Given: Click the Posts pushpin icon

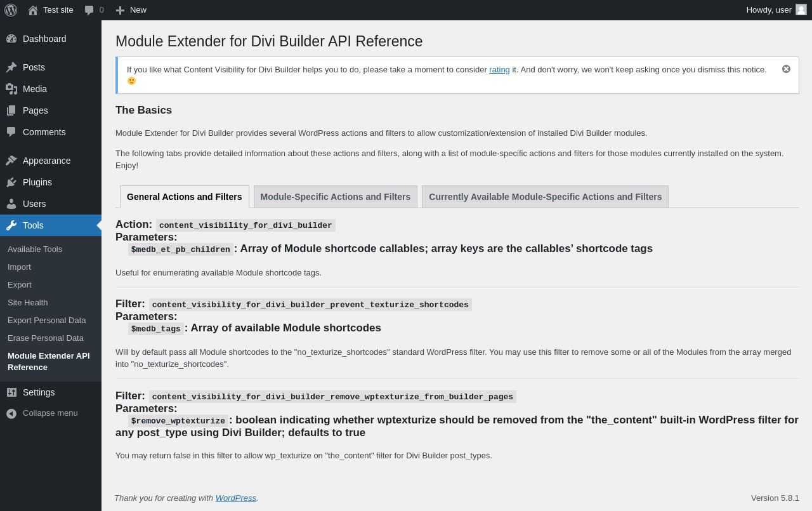Looking at the screenshot, I should 11,67.
